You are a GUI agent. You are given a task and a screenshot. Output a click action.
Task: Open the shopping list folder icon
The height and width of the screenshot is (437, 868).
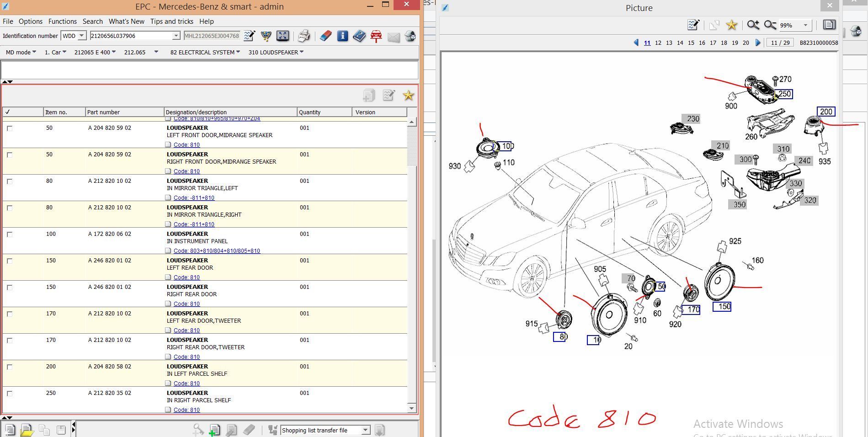pos(27,430)
